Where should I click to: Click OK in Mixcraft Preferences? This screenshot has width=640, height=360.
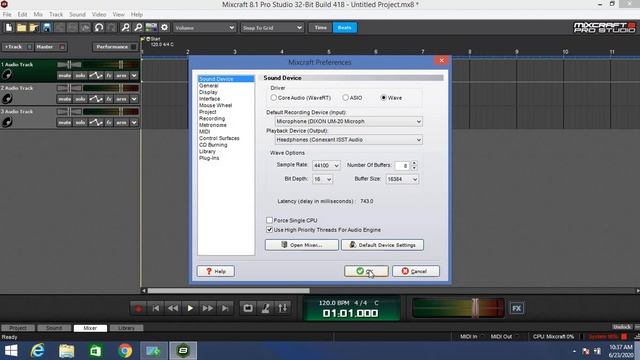pyautogui.click(x=366, y=271)
